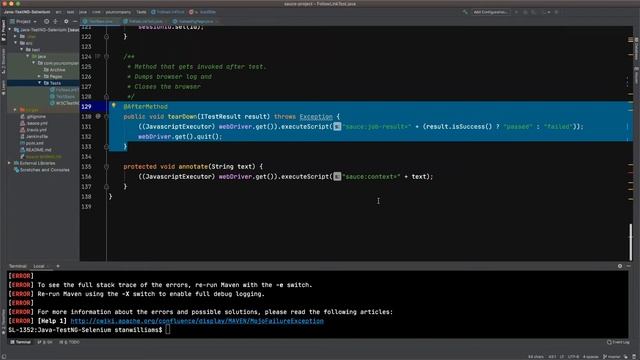Hide the terminal panel with minimize icon
Image resolution: width=640 pixels, height=360 pixels.
(629, 266)
